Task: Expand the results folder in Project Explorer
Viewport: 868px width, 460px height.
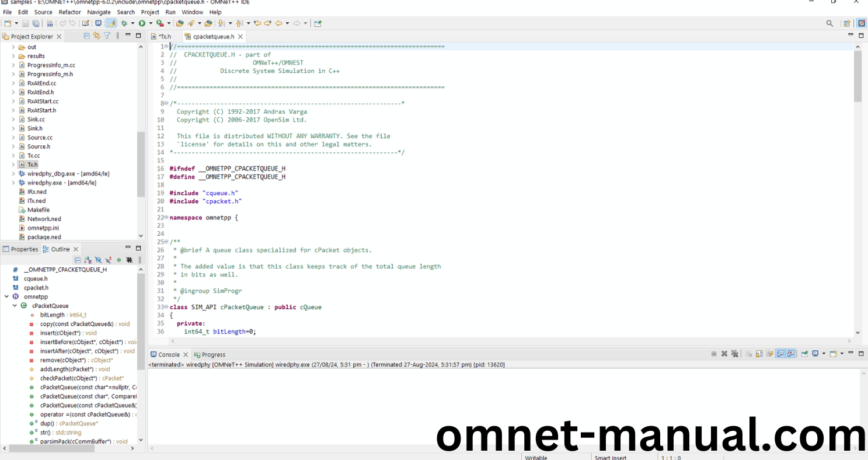Action: pos(13,56)
